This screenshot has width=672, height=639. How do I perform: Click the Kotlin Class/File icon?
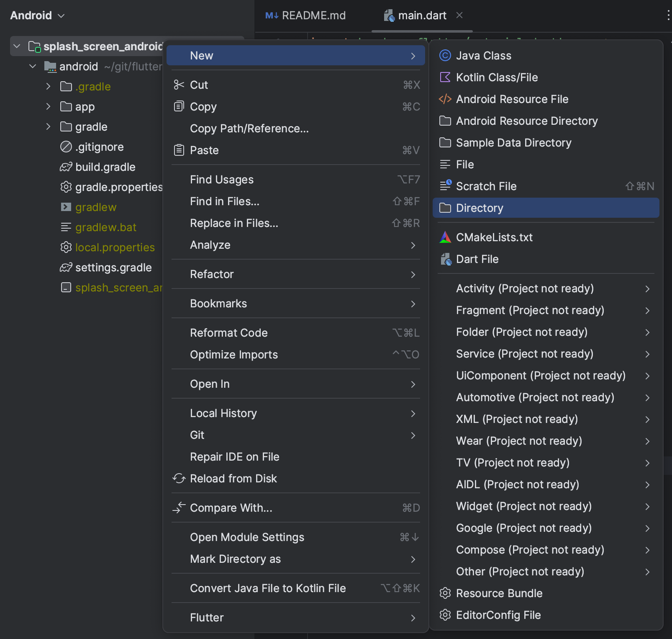tap(445, 77)
